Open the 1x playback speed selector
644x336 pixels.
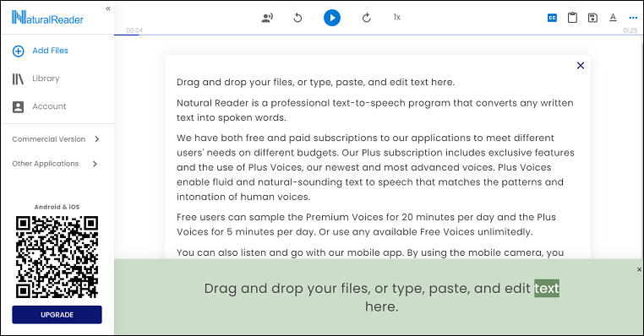(396, 17)
